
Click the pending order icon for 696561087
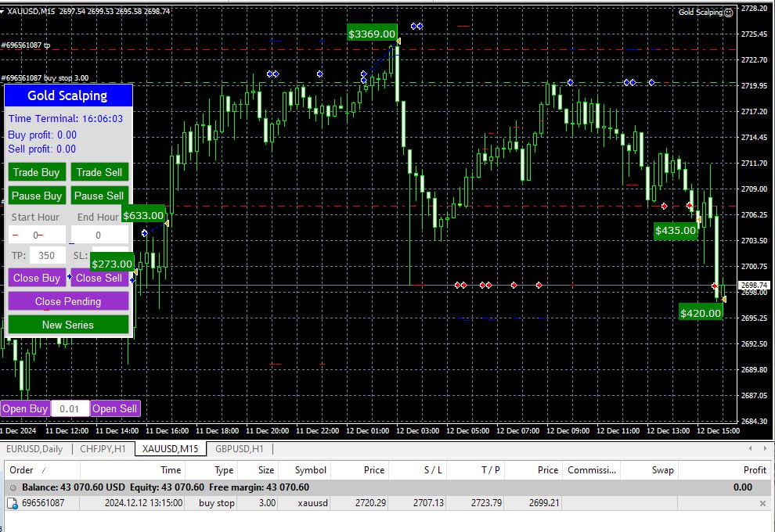[x=13, y=503]
